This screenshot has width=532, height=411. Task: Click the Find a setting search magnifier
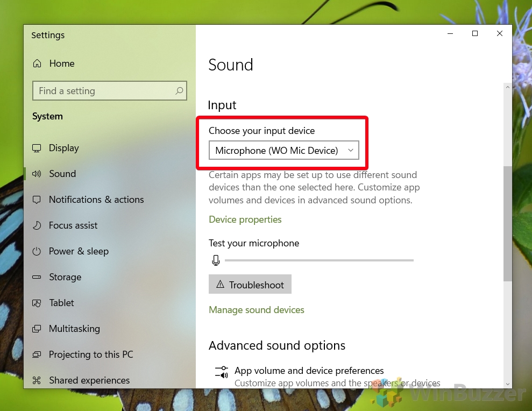point(179,91)
